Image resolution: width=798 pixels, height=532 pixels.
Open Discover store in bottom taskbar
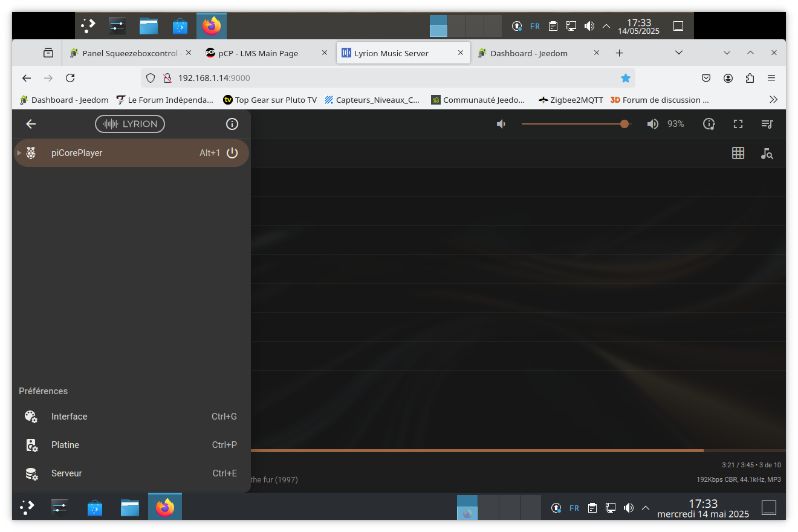94,507
